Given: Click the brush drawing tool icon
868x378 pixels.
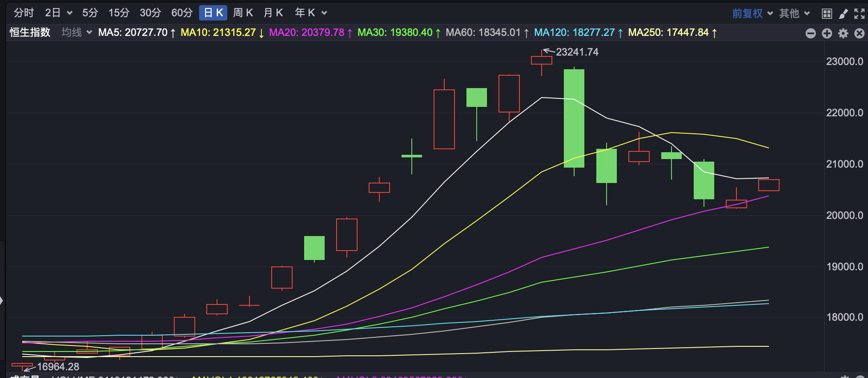Looking at the screenshot, I should click(x=843, y=14).
